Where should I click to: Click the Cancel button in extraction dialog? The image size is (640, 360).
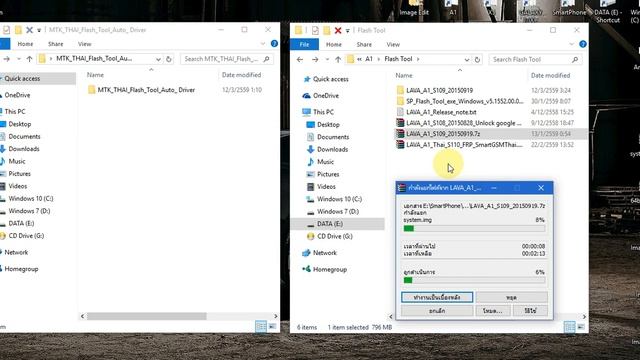[437, 311]
